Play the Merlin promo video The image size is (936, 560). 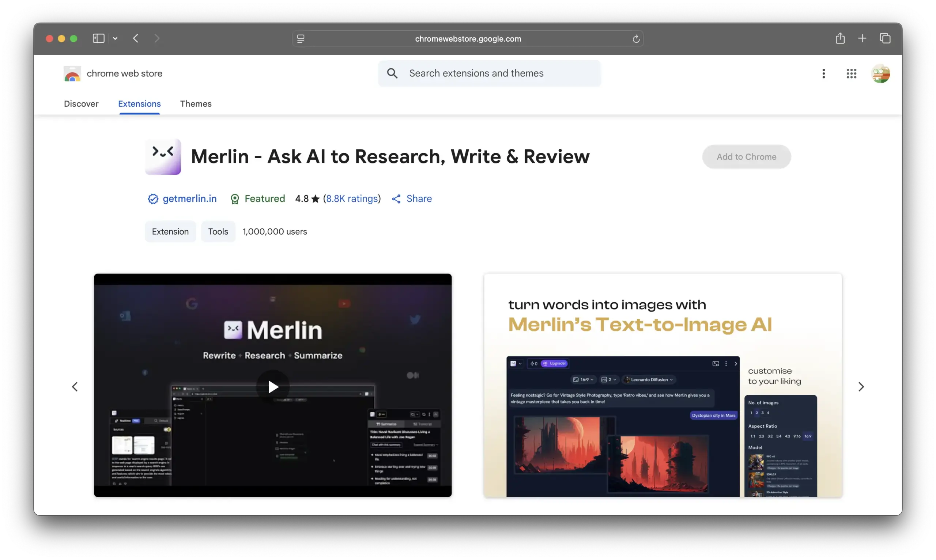tap(273, 386)
